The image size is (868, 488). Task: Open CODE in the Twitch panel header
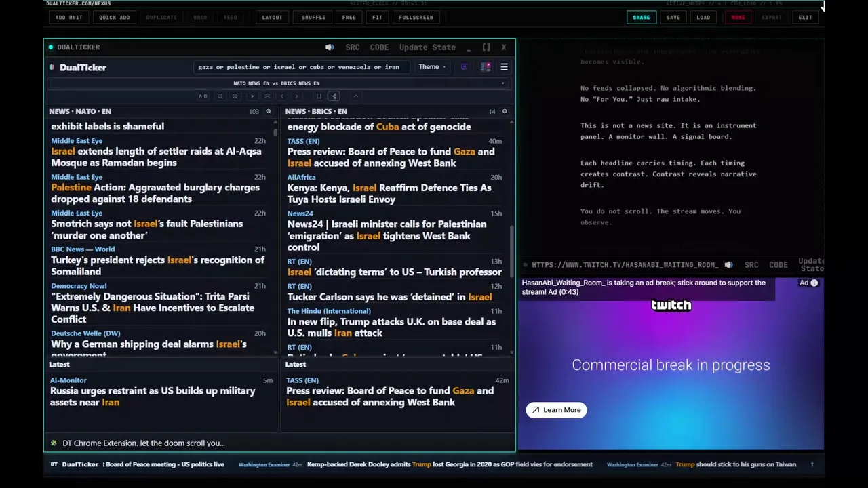pyautogui.click(x=778, y=265)
